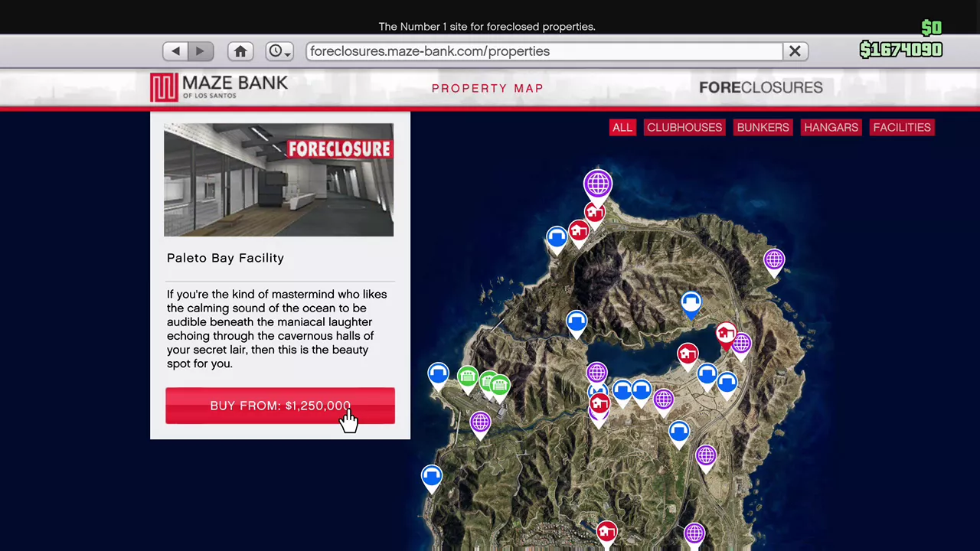This screenshot has width=980, height=551.
Task: Select purple facility marker right of paired bunkers
Action: point(663,400)
